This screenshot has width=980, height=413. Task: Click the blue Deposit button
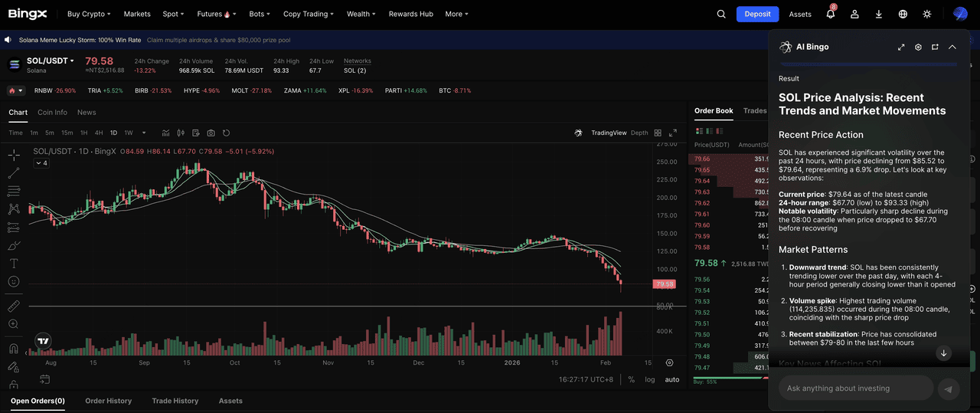(x=757, y=14)
